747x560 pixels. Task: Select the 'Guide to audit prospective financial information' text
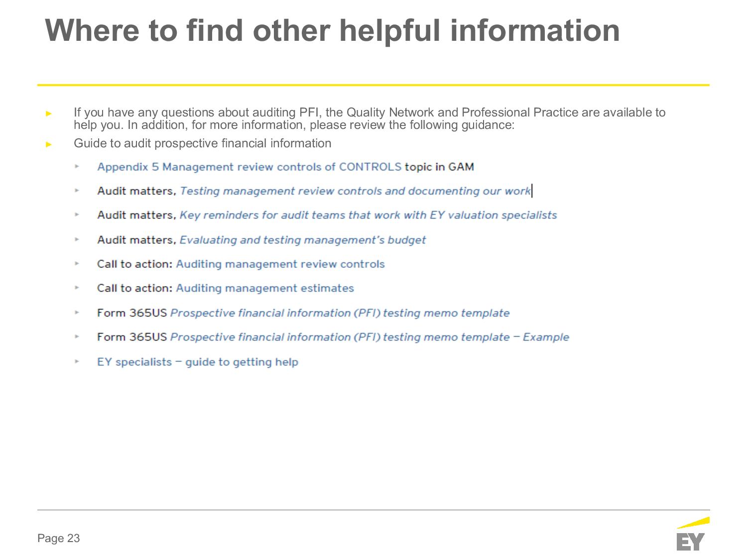coord(202,143)
